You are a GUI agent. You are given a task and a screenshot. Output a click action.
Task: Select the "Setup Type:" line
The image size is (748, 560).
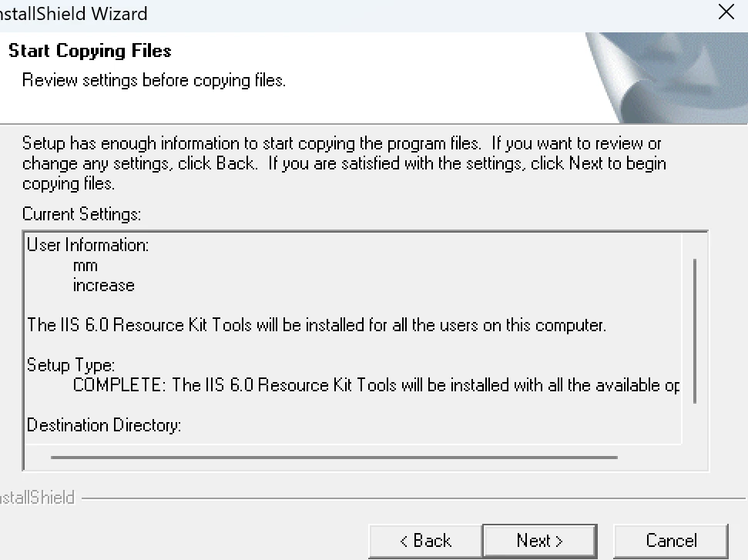71,365
